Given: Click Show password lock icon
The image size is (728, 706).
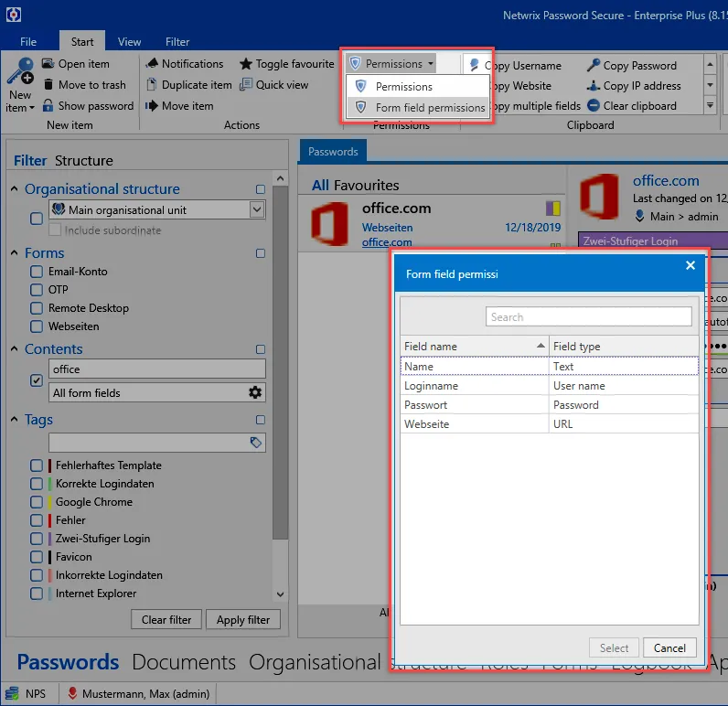Looking at the screenshot, I should click(48, 105).
